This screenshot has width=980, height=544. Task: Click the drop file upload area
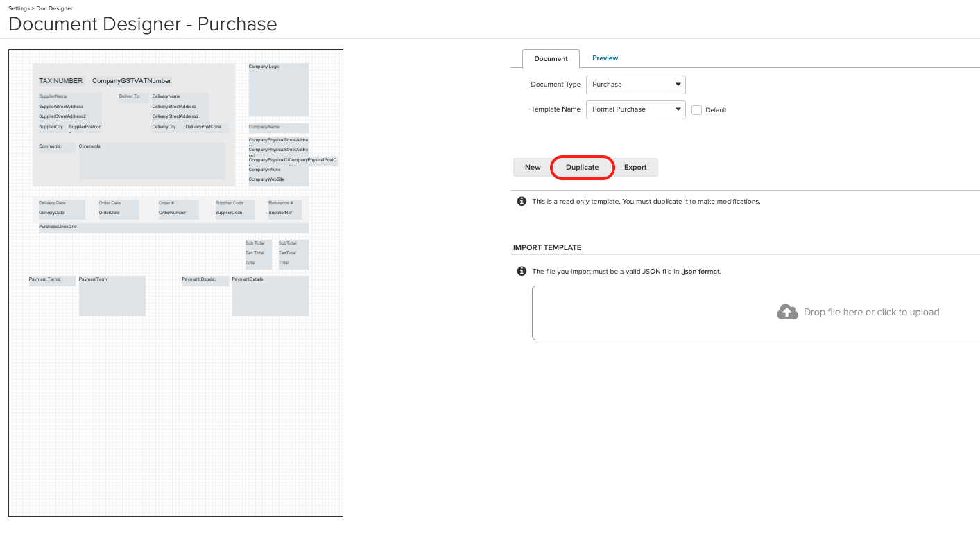756,313
